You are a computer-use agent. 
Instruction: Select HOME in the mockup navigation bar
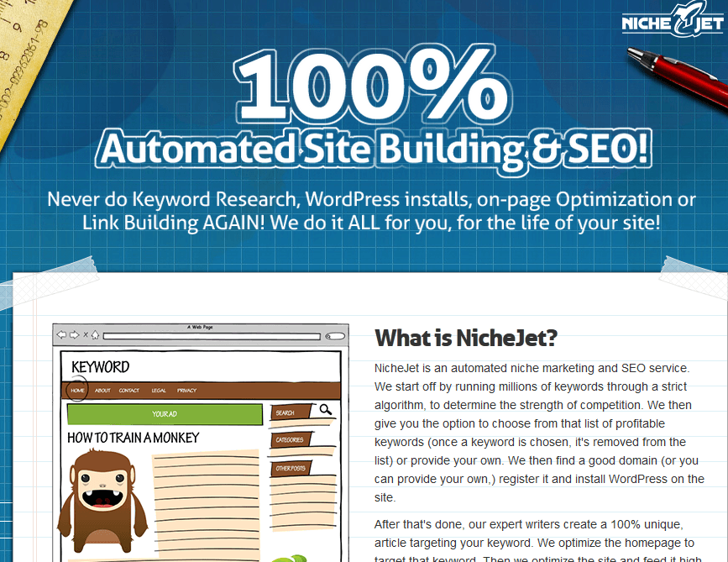click(x=77, y=391)
